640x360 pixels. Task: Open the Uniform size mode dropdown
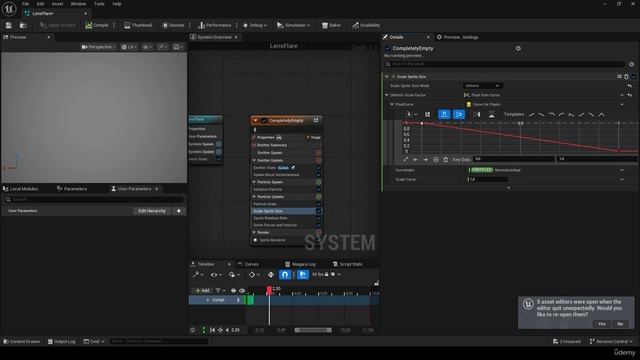[482, 86]
